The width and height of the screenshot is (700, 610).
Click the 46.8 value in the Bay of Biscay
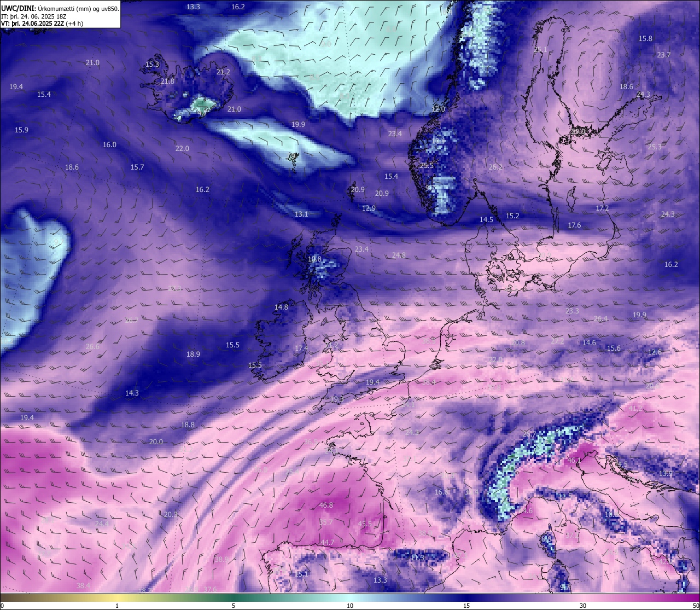pyautogui.click(x=326, y=506)
